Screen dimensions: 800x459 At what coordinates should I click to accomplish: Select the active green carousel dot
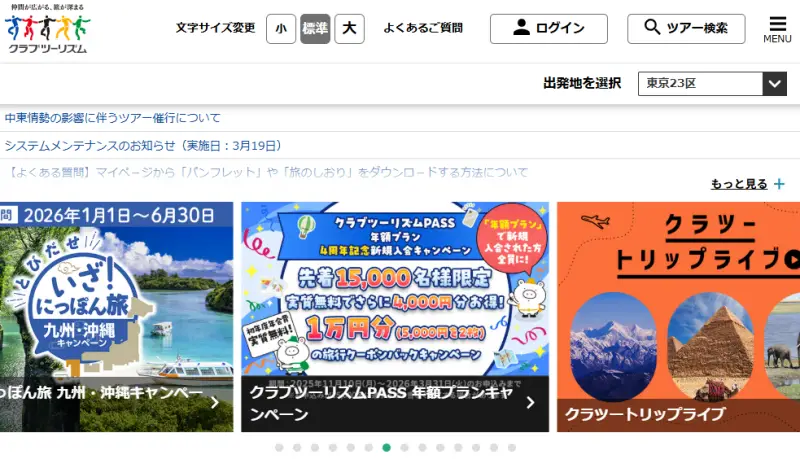point(387,448)
